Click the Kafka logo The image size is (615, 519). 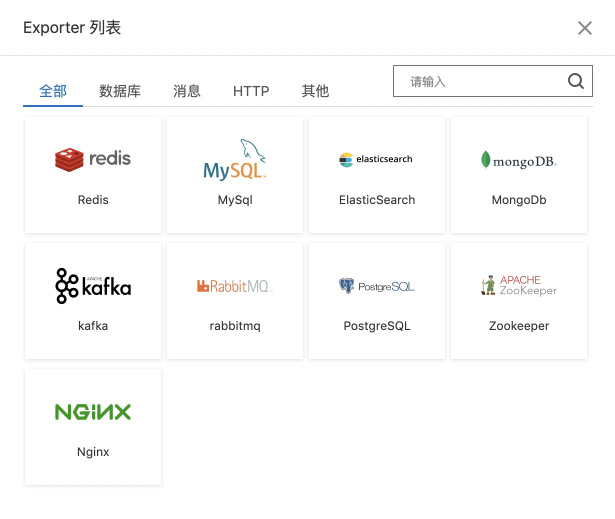(x=93, y=286)
